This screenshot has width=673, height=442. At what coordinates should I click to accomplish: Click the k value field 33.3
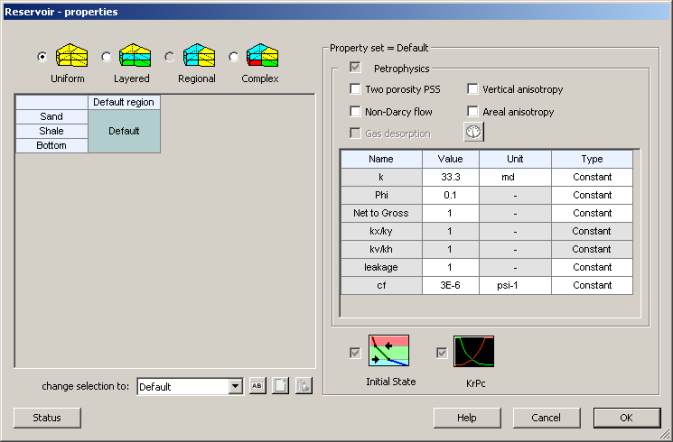tap(450, 177)
